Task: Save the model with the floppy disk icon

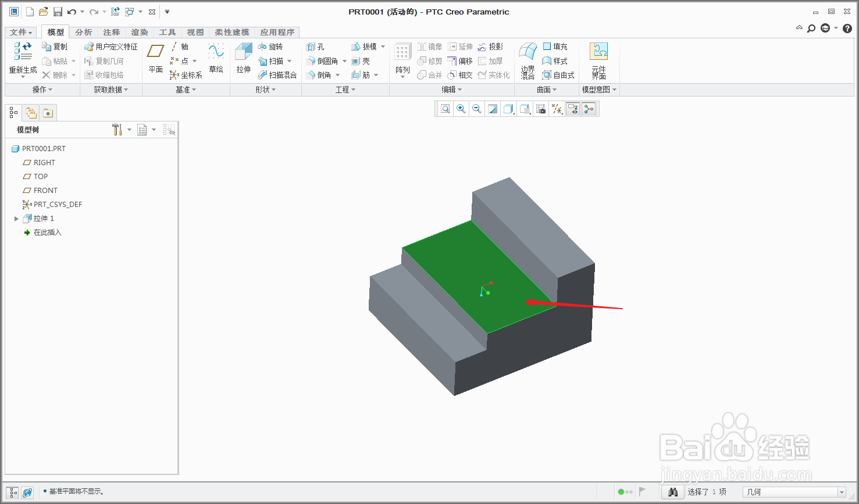Action: 58,12
